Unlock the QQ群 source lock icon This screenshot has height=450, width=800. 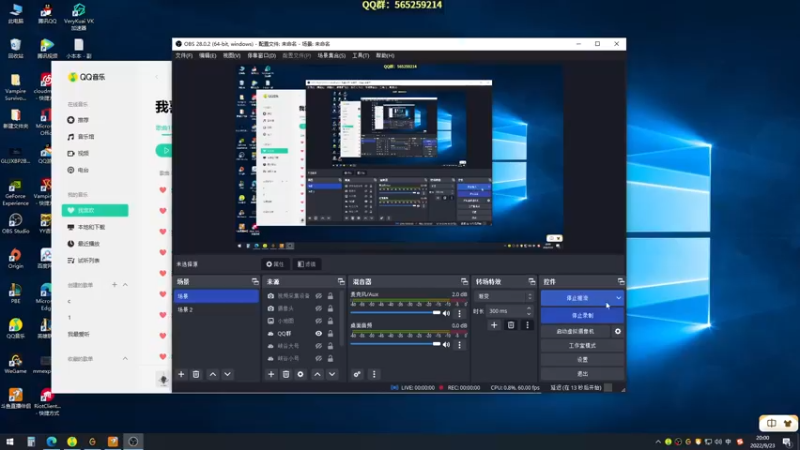coord(330,334)
